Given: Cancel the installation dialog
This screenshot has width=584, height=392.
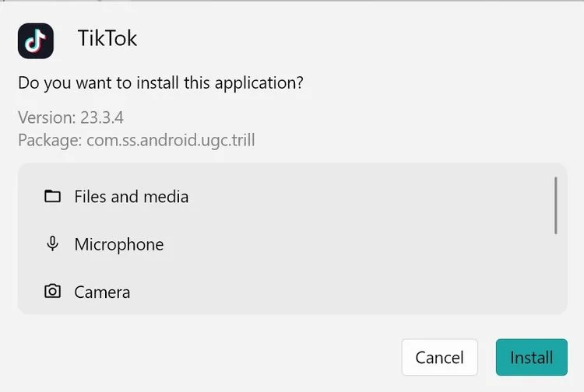Looking at the screenshot, I should click(x=439, y=357).
